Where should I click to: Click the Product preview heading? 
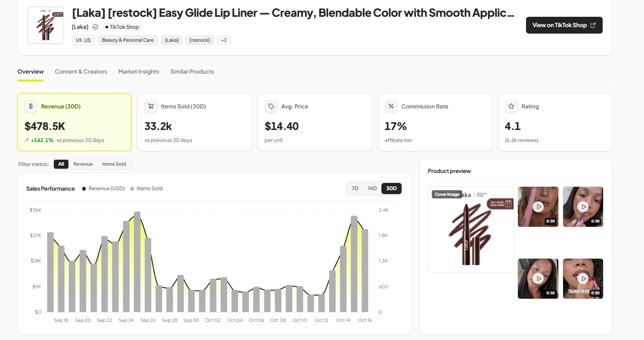[x=449, y=171]
